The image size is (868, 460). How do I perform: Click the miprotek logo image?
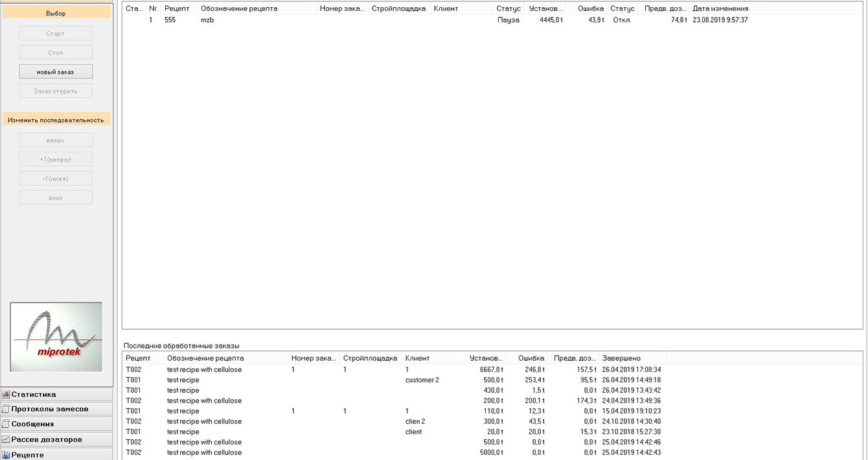56,337
